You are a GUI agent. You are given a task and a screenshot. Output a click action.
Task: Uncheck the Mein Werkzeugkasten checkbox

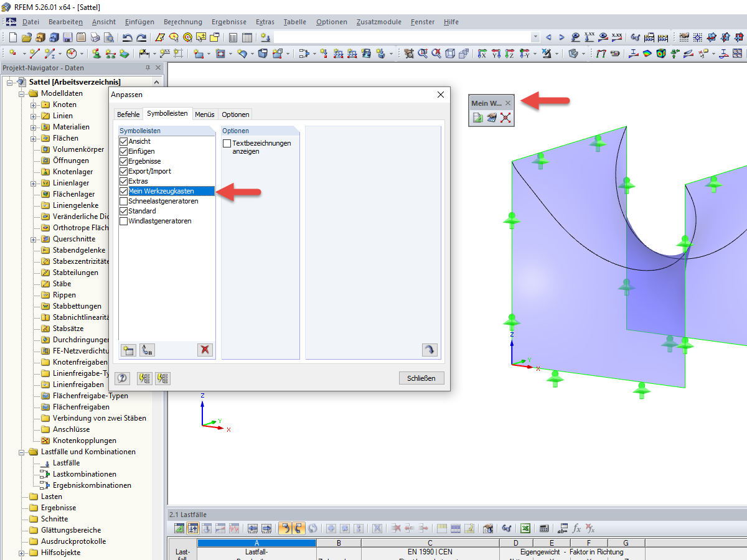click(x=123, y=191)
